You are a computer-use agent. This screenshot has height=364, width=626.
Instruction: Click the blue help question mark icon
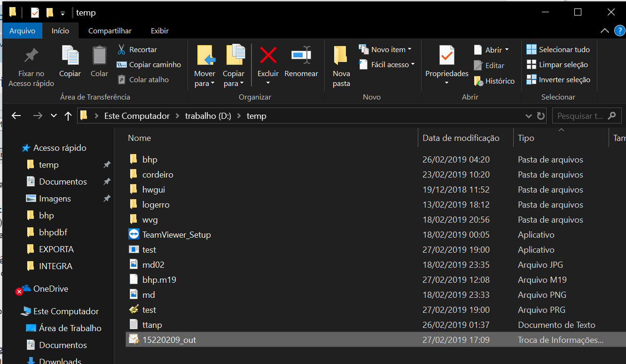click(x=620, y=31)
